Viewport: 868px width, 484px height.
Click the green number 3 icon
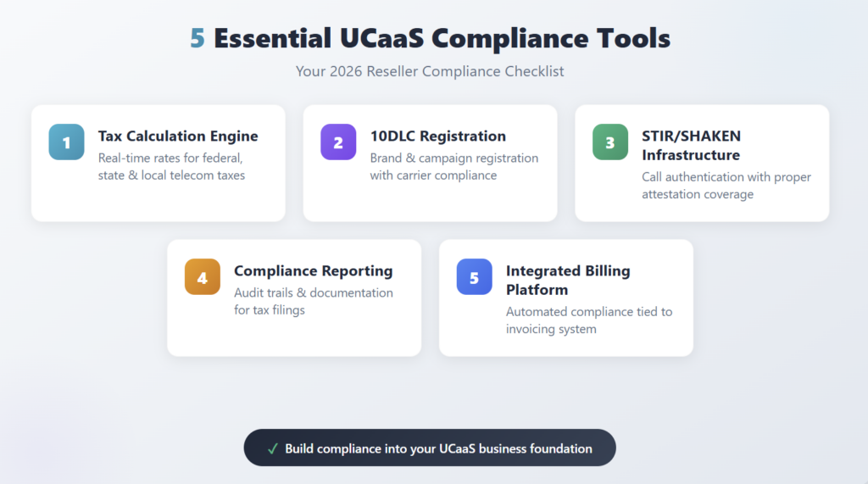pyautogui.click(x=610, y=142)
